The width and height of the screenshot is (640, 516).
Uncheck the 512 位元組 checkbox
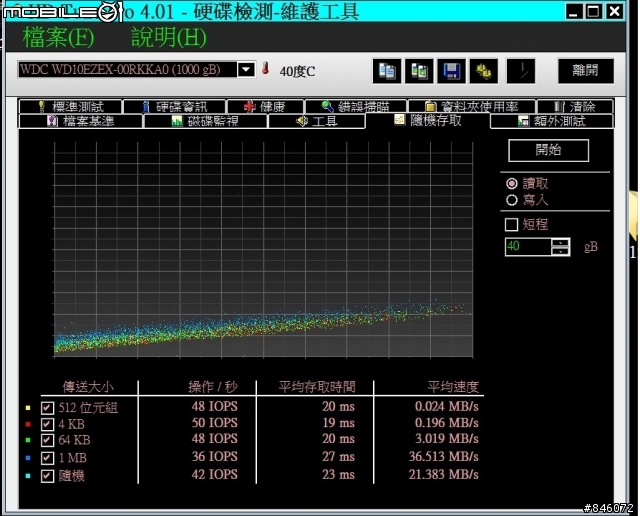47,408
